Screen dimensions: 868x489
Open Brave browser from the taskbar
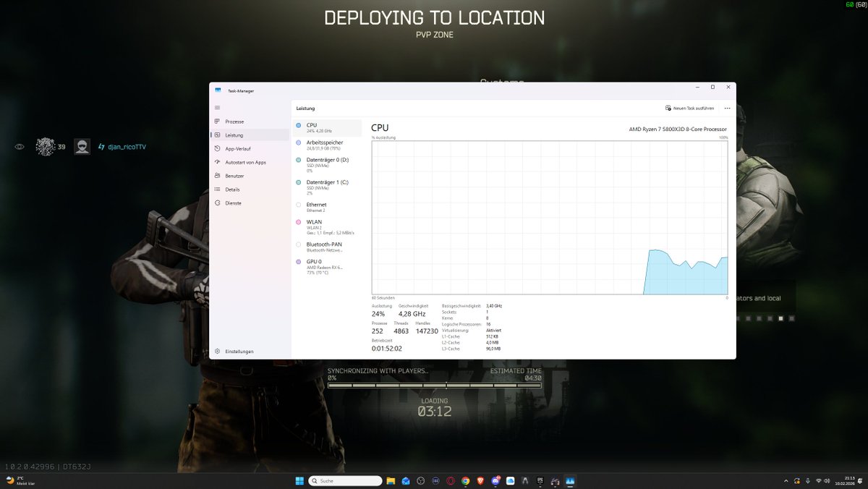[480, 480]
